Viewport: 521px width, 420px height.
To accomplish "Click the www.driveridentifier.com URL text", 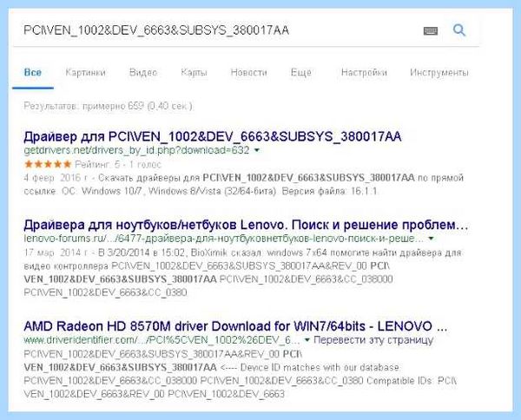I will coord(162,340).
